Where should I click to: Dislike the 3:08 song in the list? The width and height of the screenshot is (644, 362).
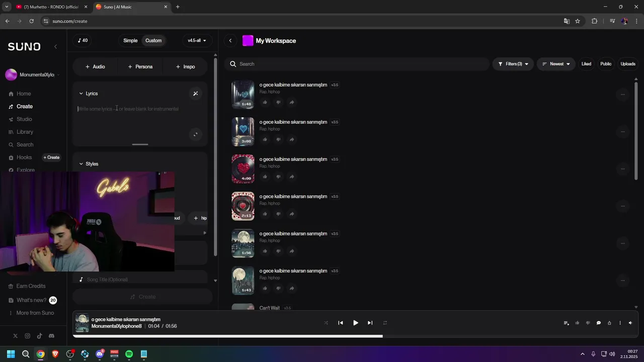278,139
